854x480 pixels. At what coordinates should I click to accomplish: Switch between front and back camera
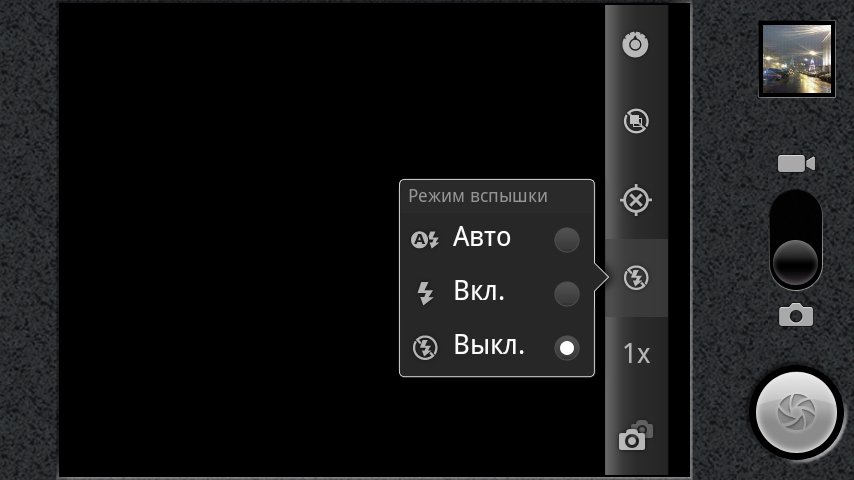(636, 436)
